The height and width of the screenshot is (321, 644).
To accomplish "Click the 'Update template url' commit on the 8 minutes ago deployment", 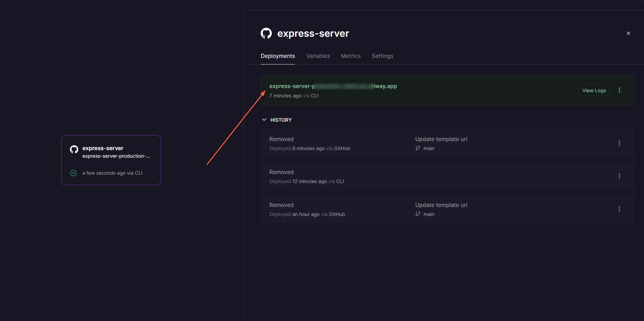I will click(x=441, y=139).
